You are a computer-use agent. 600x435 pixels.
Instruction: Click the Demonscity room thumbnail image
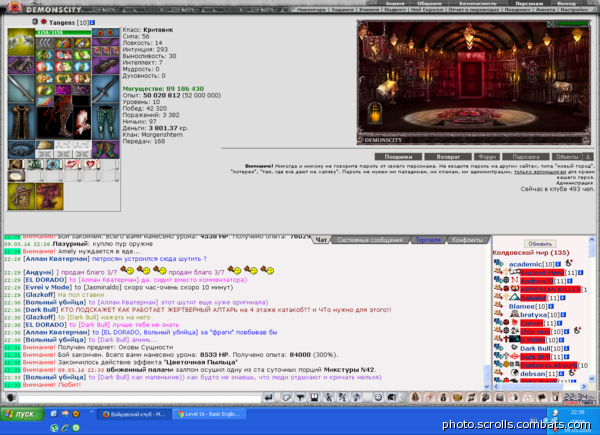click(x=474, y=82)
